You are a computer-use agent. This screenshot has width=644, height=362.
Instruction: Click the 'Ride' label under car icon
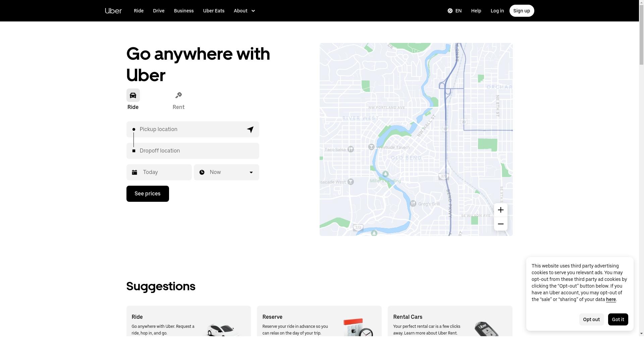(133, 107)
